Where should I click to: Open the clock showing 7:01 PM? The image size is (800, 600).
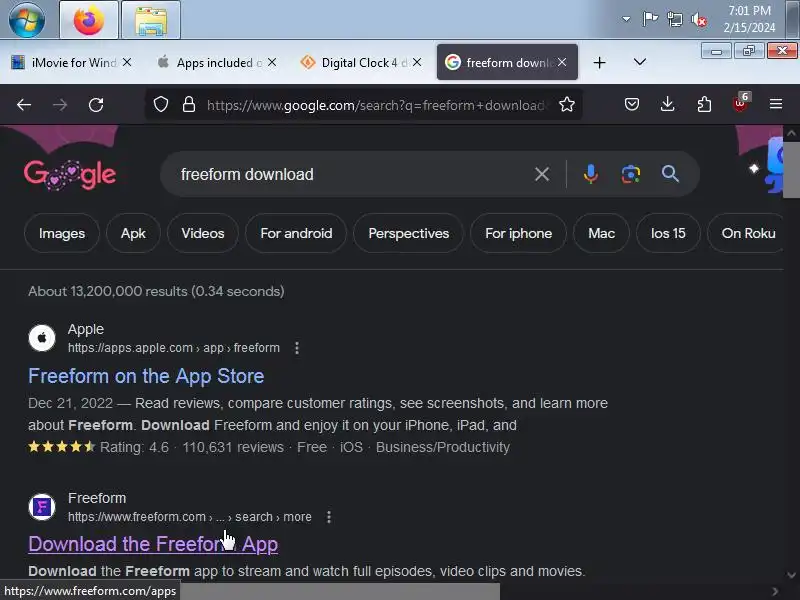(749, 19)
